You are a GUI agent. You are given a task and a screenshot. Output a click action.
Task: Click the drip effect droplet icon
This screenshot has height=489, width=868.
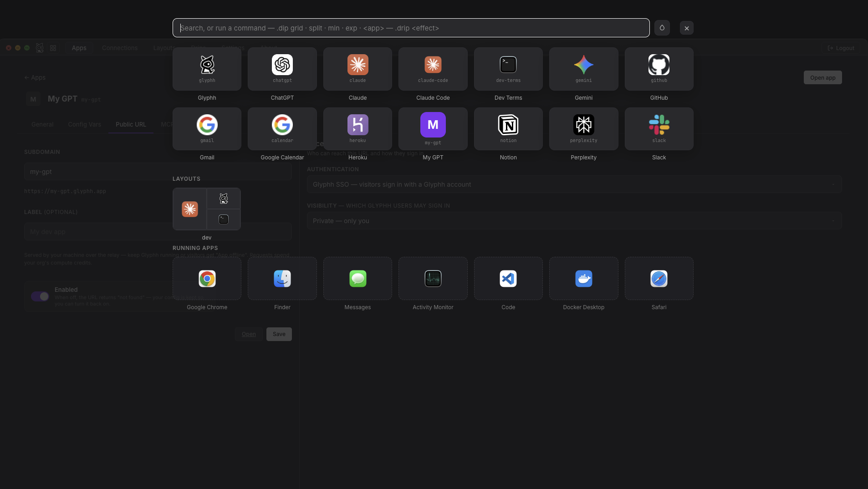pos(662,28)
